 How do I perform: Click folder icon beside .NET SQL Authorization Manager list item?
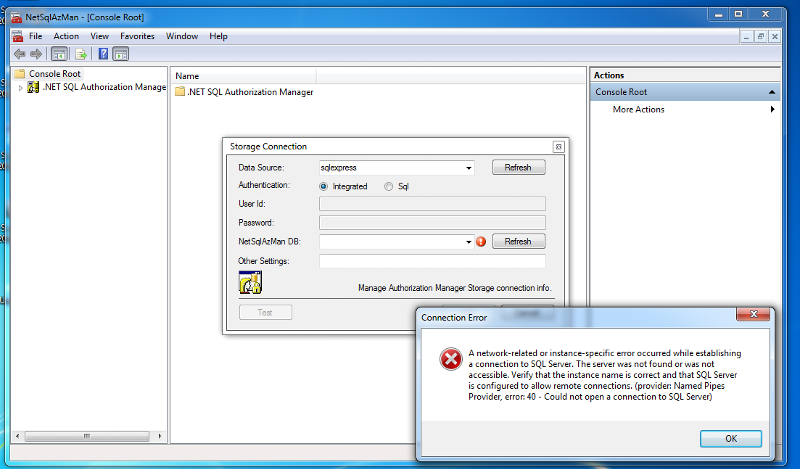180,92
